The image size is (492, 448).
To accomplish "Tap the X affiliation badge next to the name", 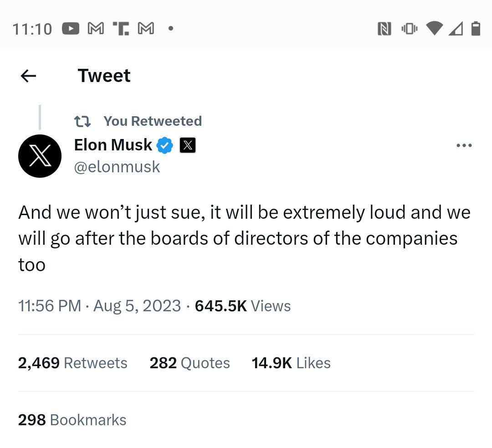I will 188,145.
